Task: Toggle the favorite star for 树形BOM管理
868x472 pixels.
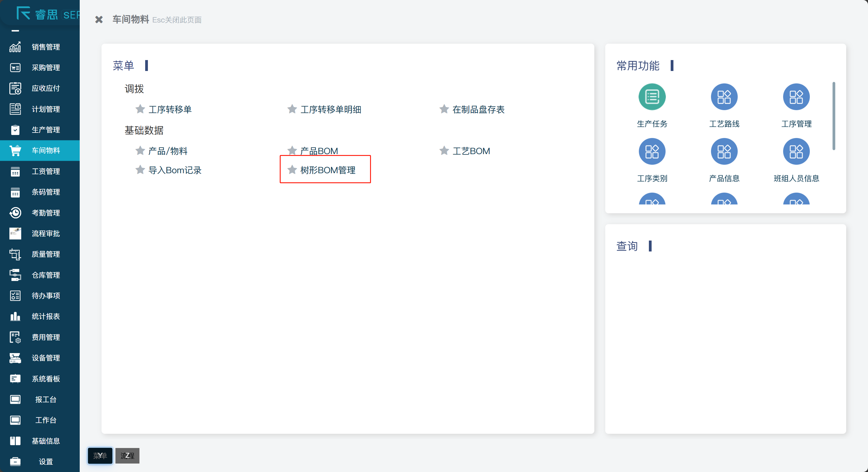Action: pos(292,170)
